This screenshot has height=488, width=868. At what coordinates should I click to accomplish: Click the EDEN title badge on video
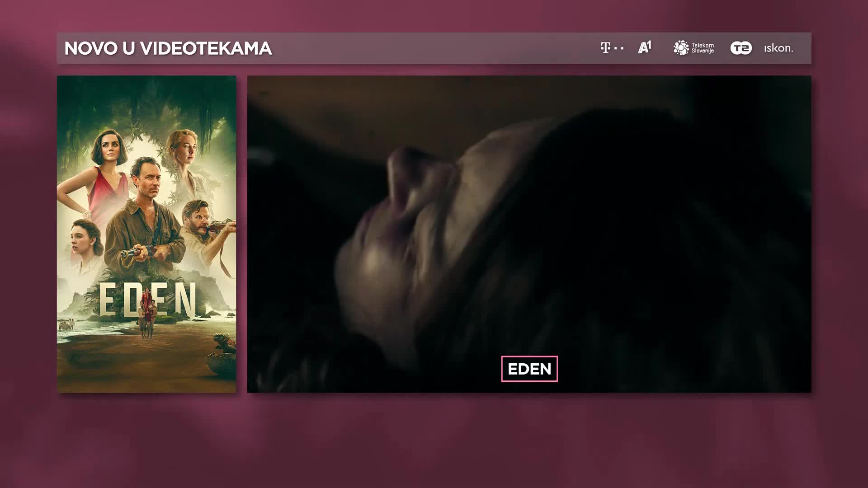click(x=529, y=369)
